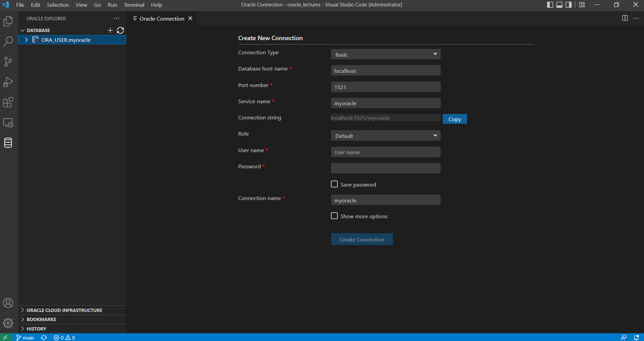The image size is (644, 341).
Task: Open Oracle Explorer more actions ellipsis
Action: click(x=116, y=18)
